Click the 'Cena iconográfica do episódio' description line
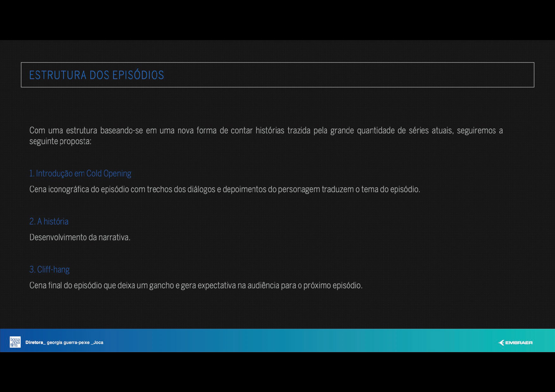Viewport: 555px width, 392px height. click(x=225, y=189)
